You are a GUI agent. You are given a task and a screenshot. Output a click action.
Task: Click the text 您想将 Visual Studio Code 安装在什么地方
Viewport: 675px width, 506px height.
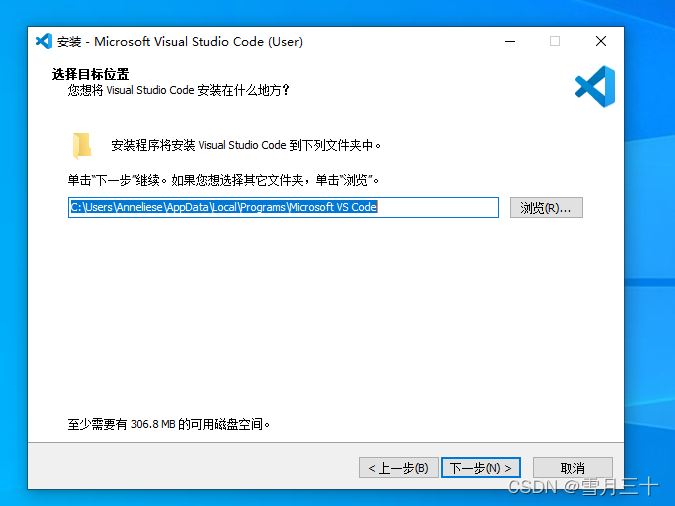click(179, 90)
